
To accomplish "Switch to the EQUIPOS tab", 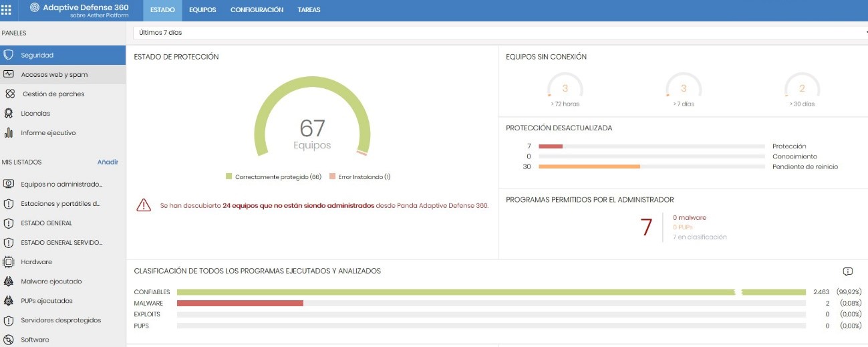I will tap(202, 10).
